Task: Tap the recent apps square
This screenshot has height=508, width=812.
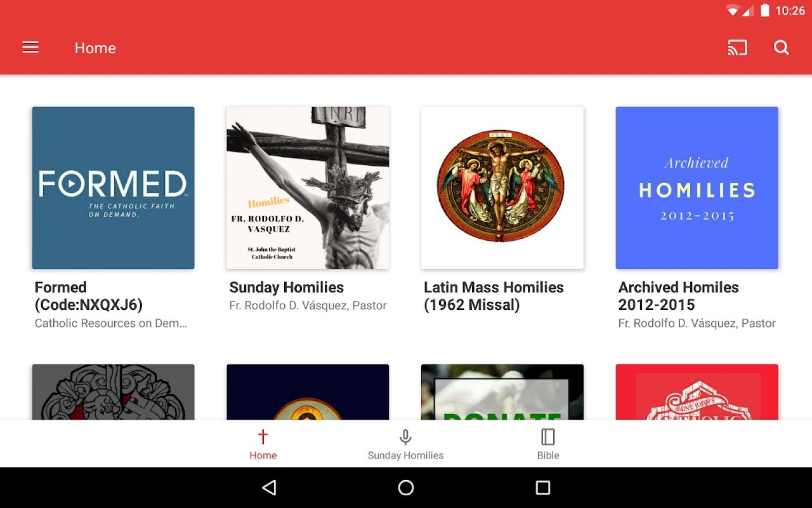Action: click(543, 488)
